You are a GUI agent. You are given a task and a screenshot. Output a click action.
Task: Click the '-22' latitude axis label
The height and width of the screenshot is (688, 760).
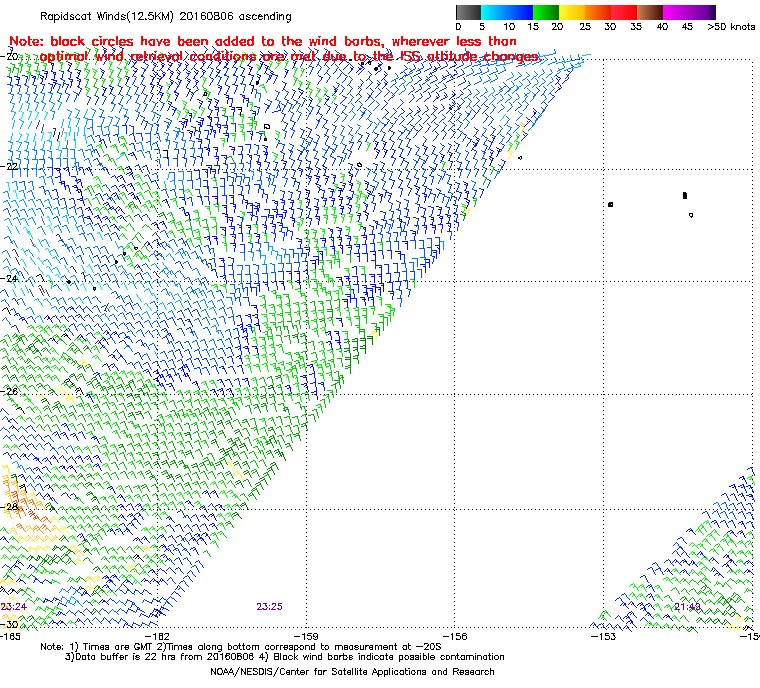coord(9,166)
